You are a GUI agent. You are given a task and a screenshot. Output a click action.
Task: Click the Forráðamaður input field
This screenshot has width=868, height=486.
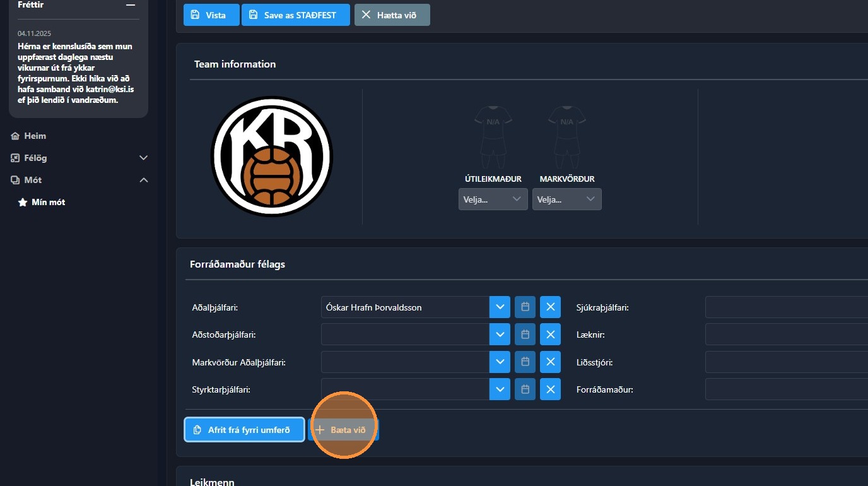tap(787, 389)
